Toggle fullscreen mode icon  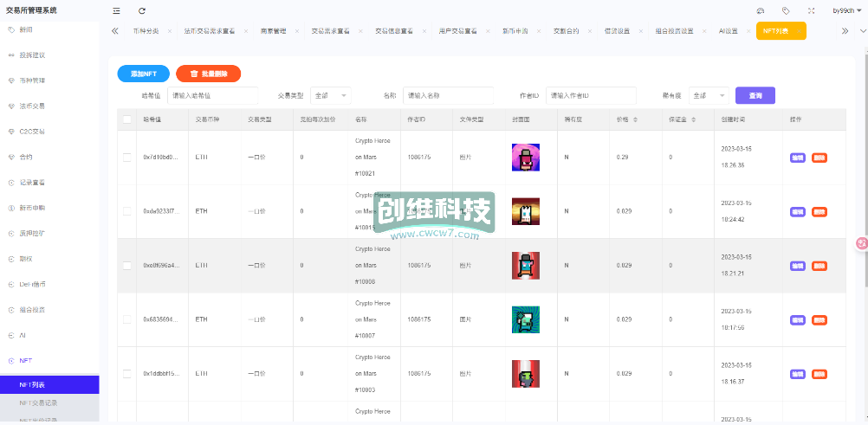click(x=811, y=10)
